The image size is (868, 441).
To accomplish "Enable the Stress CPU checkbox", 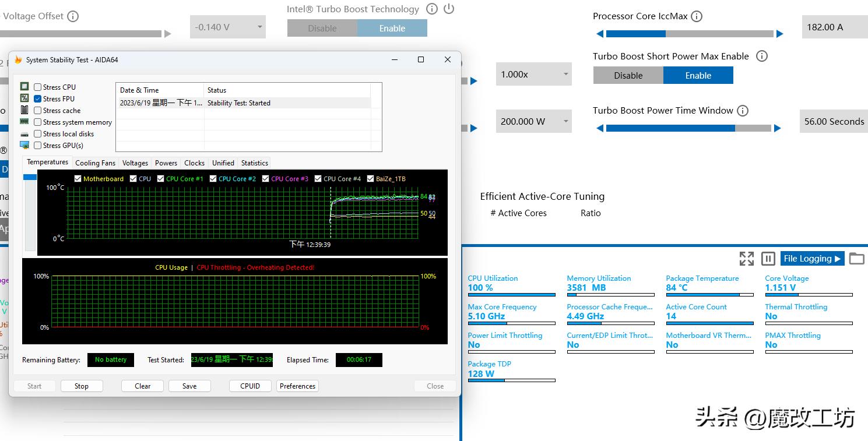I will click(x=38, y=87).
